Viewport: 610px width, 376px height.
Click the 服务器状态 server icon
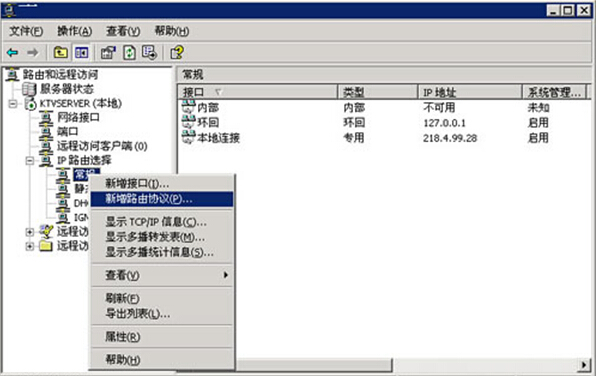coord(29,89)
